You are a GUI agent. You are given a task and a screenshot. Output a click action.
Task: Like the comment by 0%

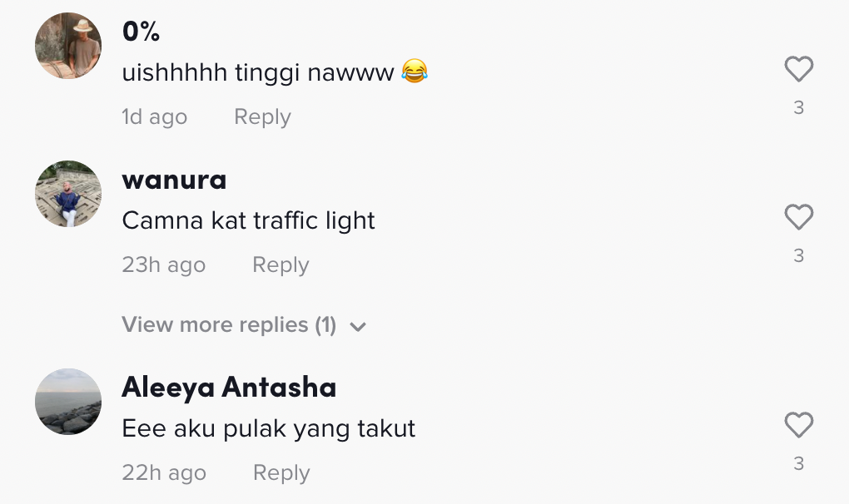[x=798, y=69]
